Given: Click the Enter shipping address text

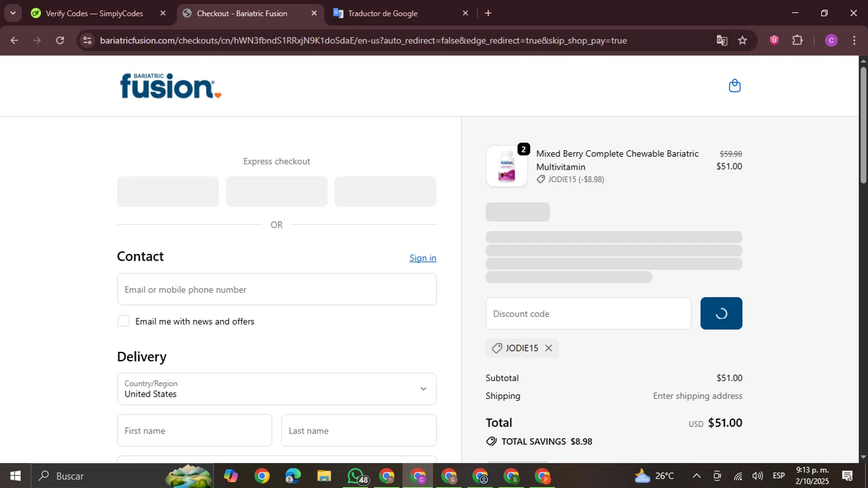Looking at the screenshot, I should coord(697,396).
